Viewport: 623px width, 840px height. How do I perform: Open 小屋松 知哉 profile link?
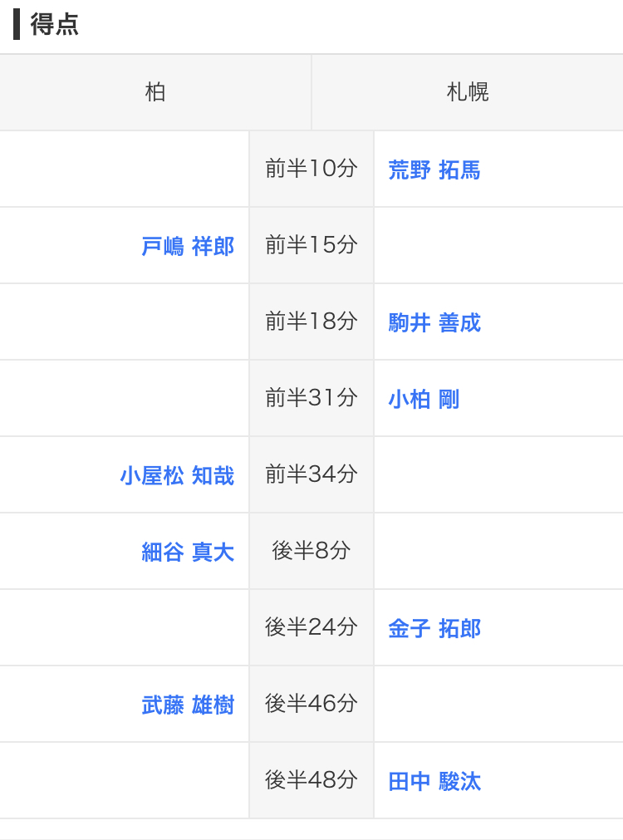[x=177, y=476]
